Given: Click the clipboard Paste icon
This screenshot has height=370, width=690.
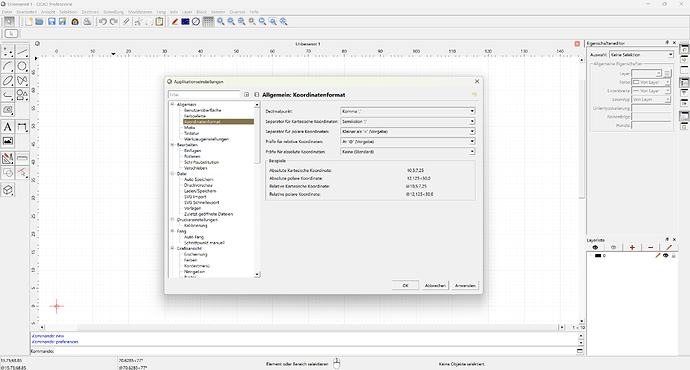Looking at the screenshot, I should (159, 22).
